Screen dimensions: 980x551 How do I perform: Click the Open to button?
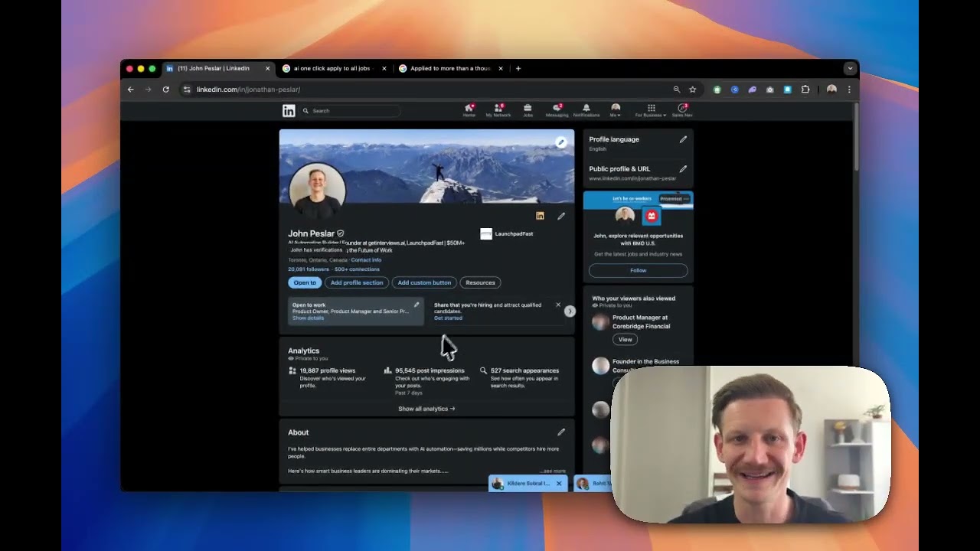(x=305, y=282)
